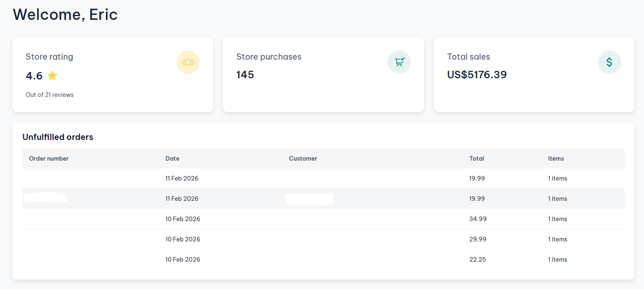Click the redacted order number in second row
644x289 pixels.
click(45, 198)
